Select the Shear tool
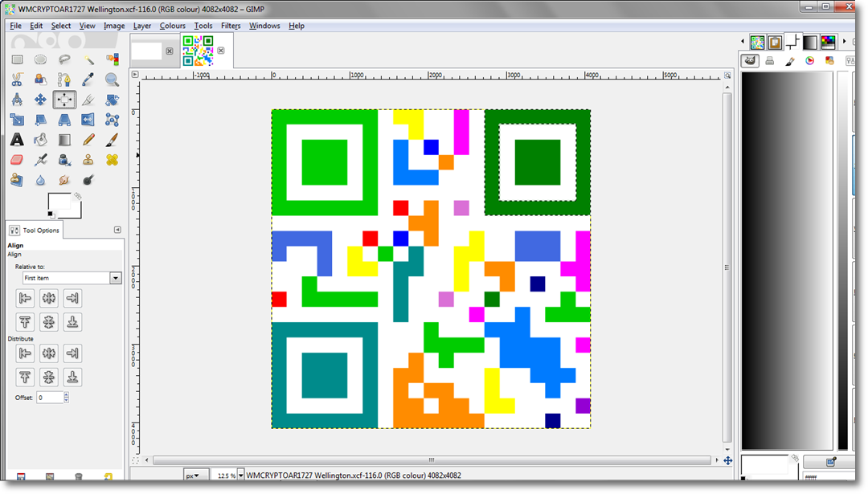Viewport: 868px width, 494px height. (x=40, y=120)
